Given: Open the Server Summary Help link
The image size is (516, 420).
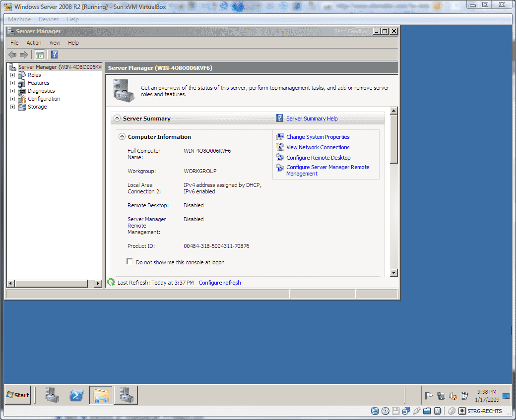Looking at the screenshot, I should pos(312,119).
